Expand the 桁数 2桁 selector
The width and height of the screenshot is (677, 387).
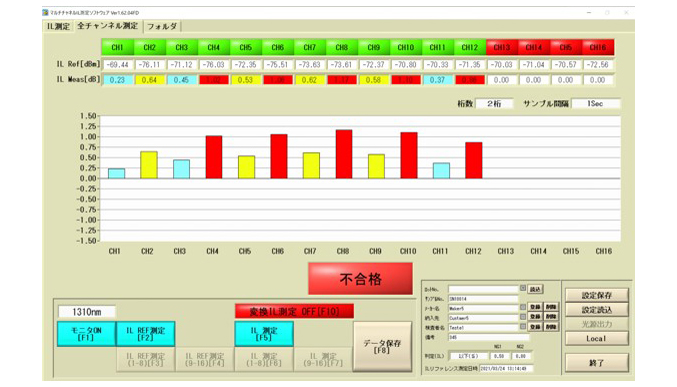coord(494,104)
